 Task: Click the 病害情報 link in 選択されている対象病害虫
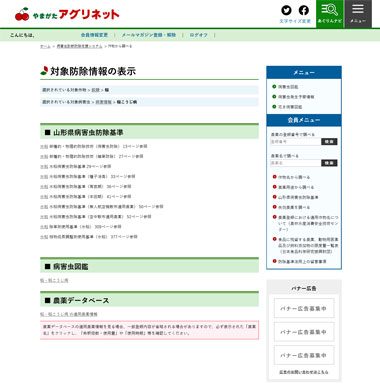point(104,102)
